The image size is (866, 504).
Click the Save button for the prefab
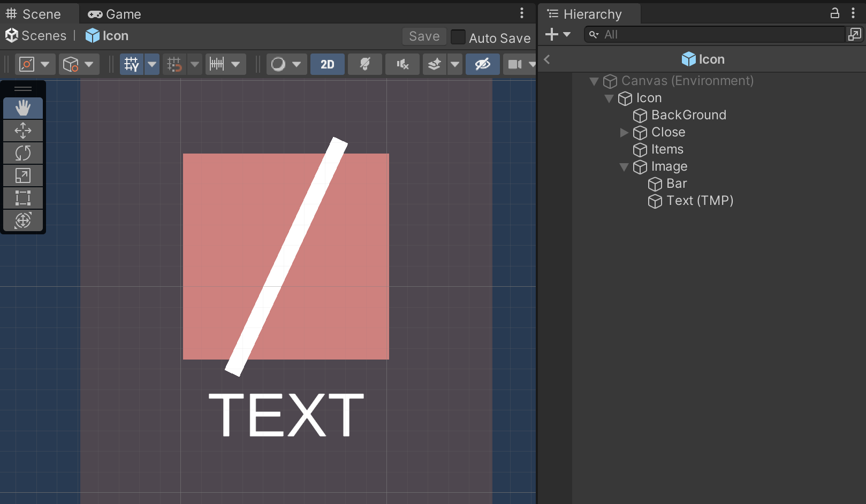pyautogui.click(x=424, y=36)
